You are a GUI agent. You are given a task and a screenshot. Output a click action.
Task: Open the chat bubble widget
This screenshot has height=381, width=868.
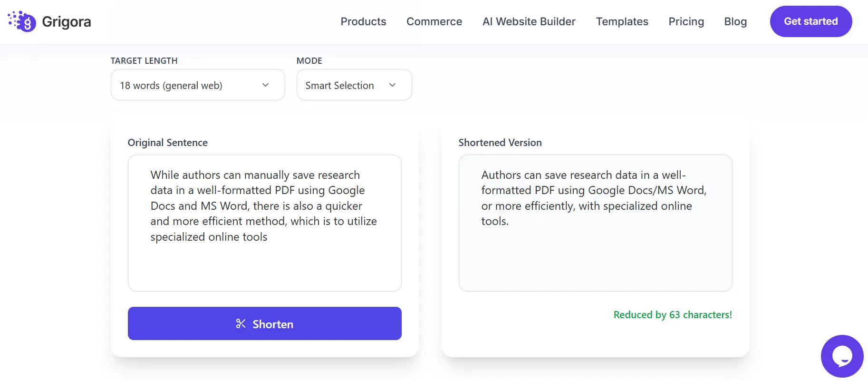842,356
